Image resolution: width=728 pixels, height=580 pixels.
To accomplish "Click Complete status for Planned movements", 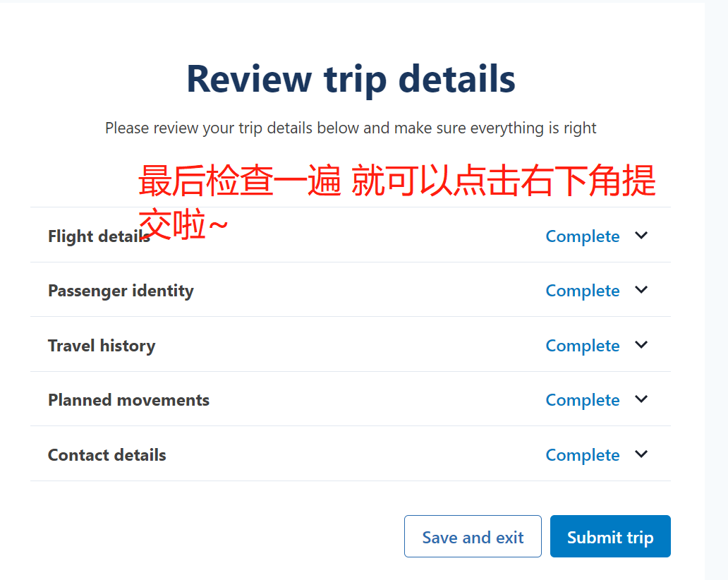I will [583, 400].
